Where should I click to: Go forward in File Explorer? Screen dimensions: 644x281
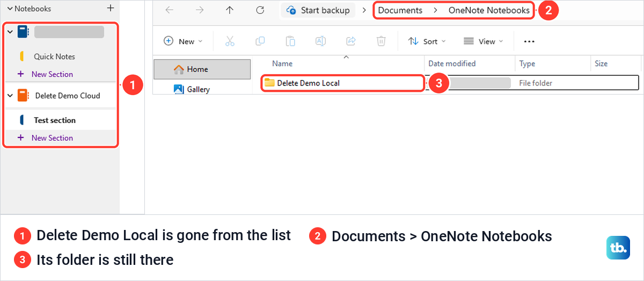(x=199, y=10)
